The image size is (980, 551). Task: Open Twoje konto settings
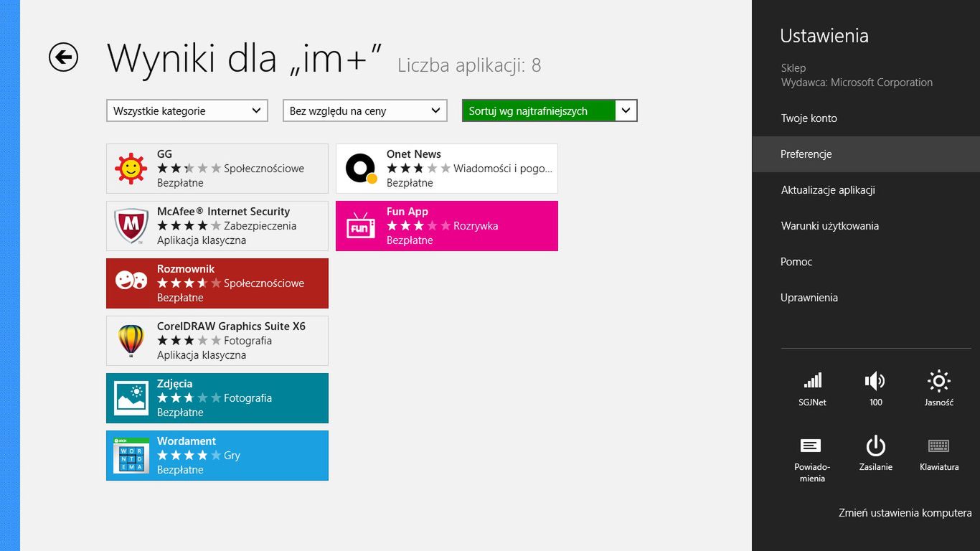click(x=809, y=118)
